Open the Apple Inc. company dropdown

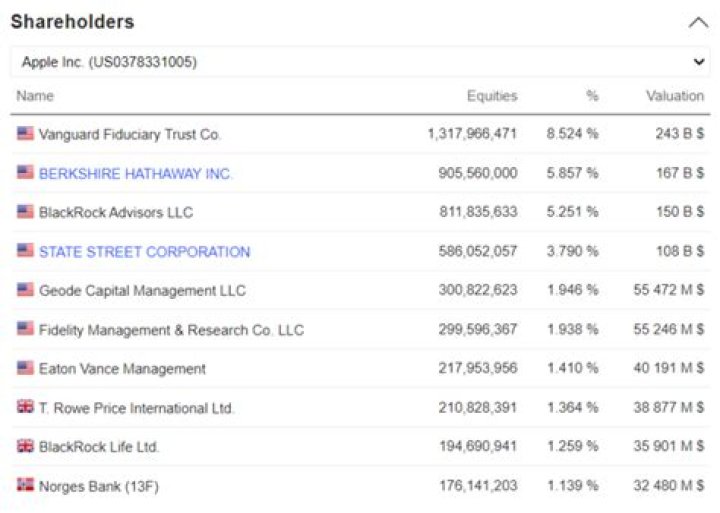pos(360,62)
